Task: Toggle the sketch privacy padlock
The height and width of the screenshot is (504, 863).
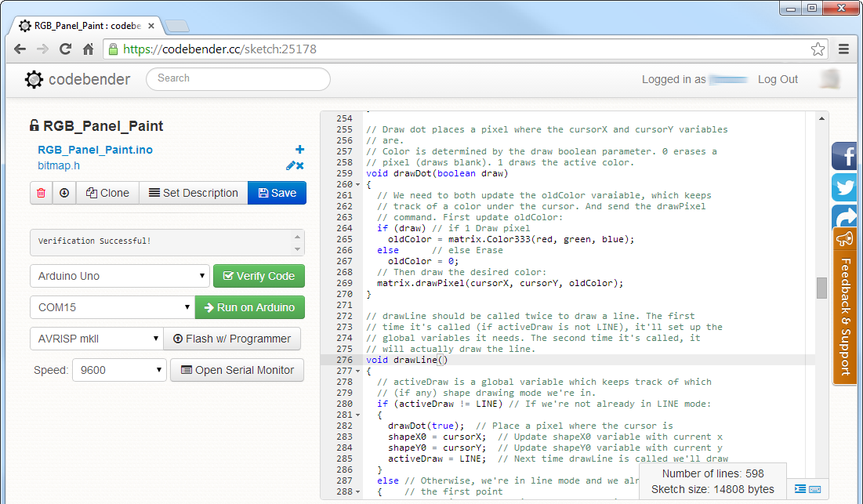Action: [33, 125]
